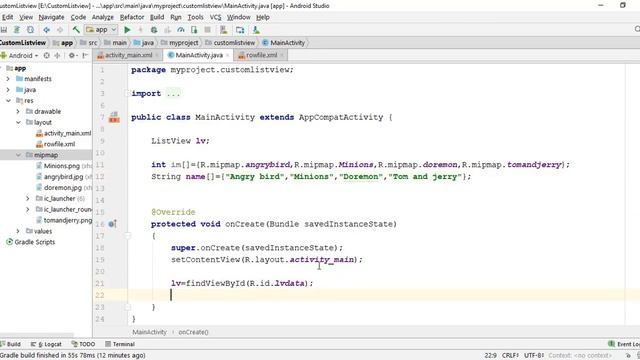This screenshot has height=360, width=640.
Task: Open the Navigate menu
Action: pos(51,17)
